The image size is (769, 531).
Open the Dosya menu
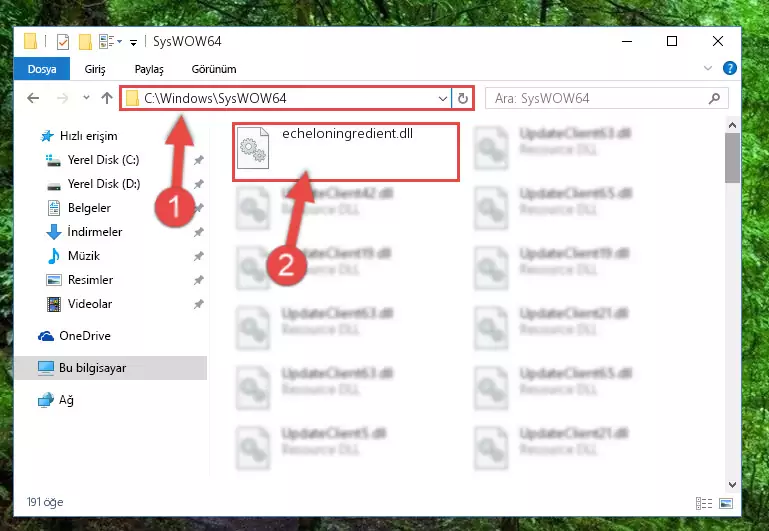tap(42, 69)
